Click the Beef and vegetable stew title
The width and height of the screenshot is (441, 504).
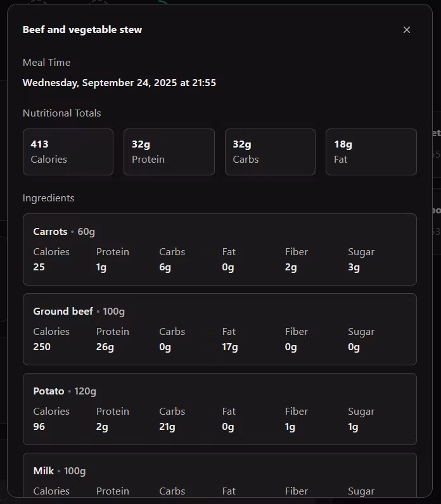point(82,30)
